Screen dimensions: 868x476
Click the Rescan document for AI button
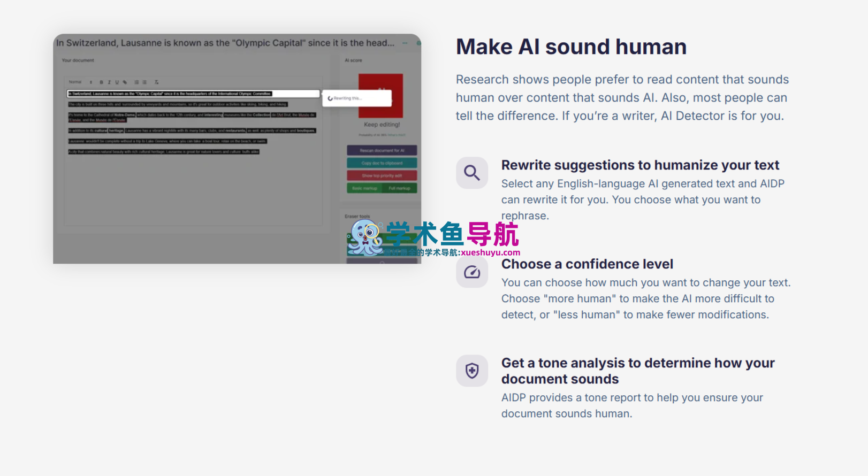[x=382, y=150]
